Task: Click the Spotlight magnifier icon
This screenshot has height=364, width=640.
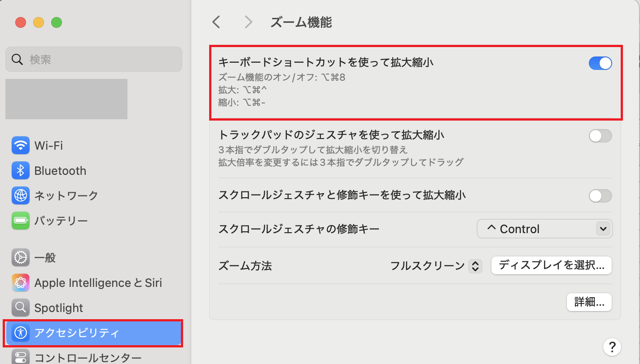Action: pos(21,308)
